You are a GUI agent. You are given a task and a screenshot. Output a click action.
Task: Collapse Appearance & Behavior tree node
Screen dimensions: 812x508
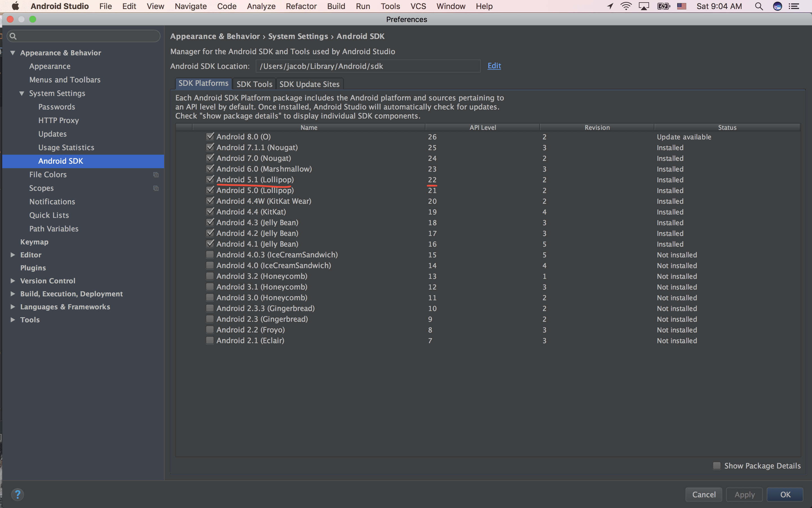pyautogui.click(x=13, y=53)
